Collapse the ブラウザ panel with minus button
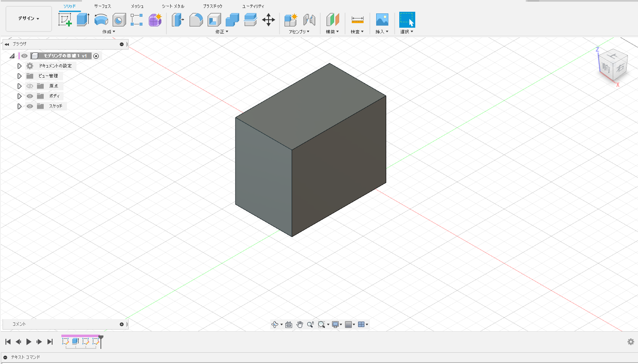The image size is (638, 364). click(121, 44)
